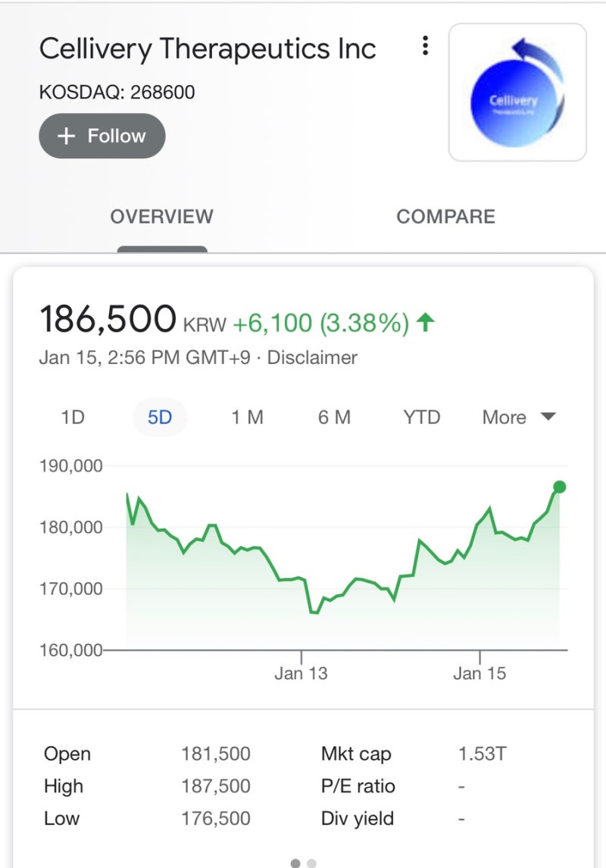Tap the Cellivery company logo thumbnail
606x868 pixels.
pyautogui.click(x=517, y=92)
